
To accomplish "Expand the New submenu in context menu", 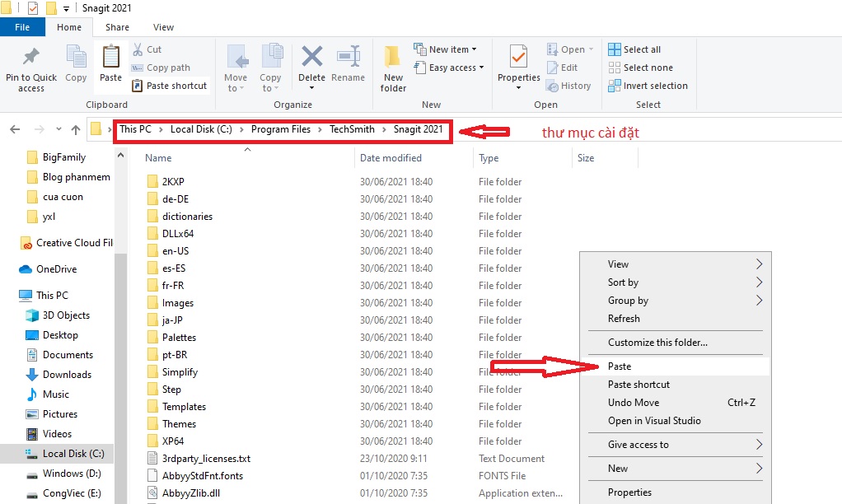I will [x=759, y=469].
